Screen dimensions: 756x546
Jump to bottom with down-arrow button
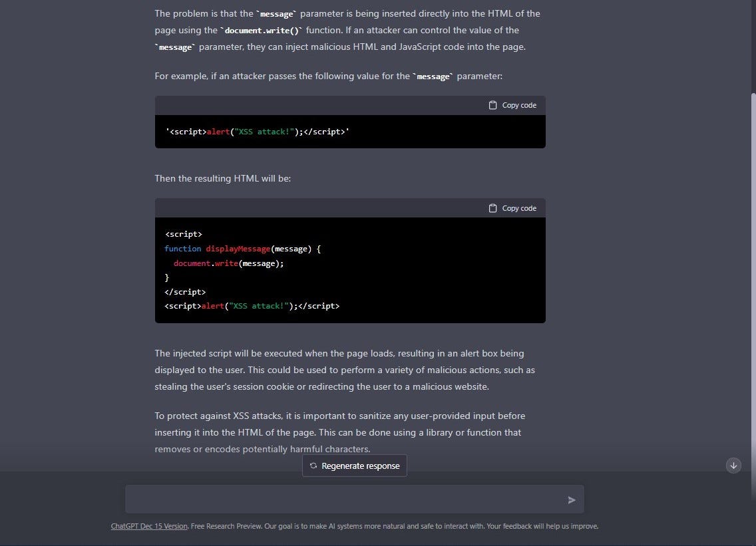[x=733, y=466]
